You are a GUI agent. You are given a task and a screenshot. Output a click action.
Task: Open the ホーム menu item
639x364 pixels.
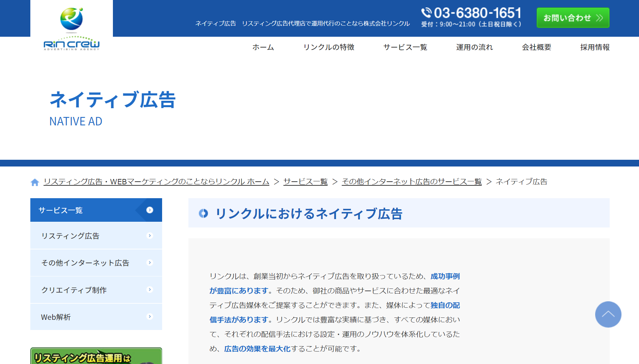pyautogui.click(x=263, y=47)
